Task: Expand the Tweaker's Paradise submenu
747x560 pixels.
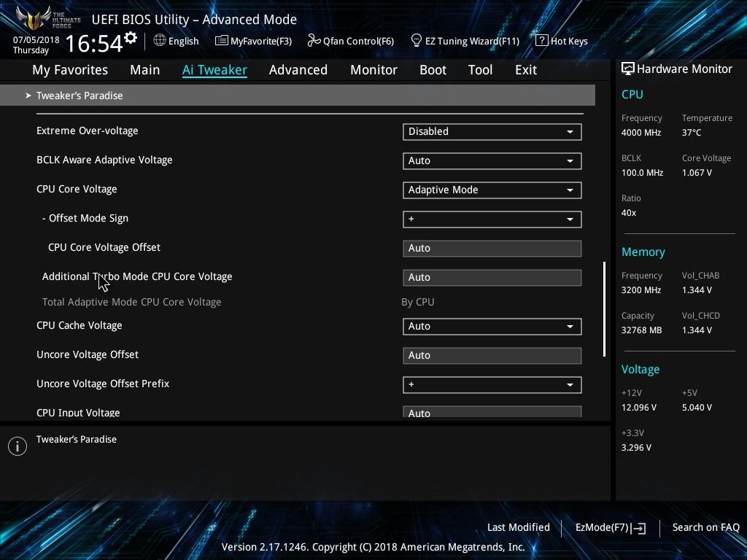Action: click(x=298, y=96)
